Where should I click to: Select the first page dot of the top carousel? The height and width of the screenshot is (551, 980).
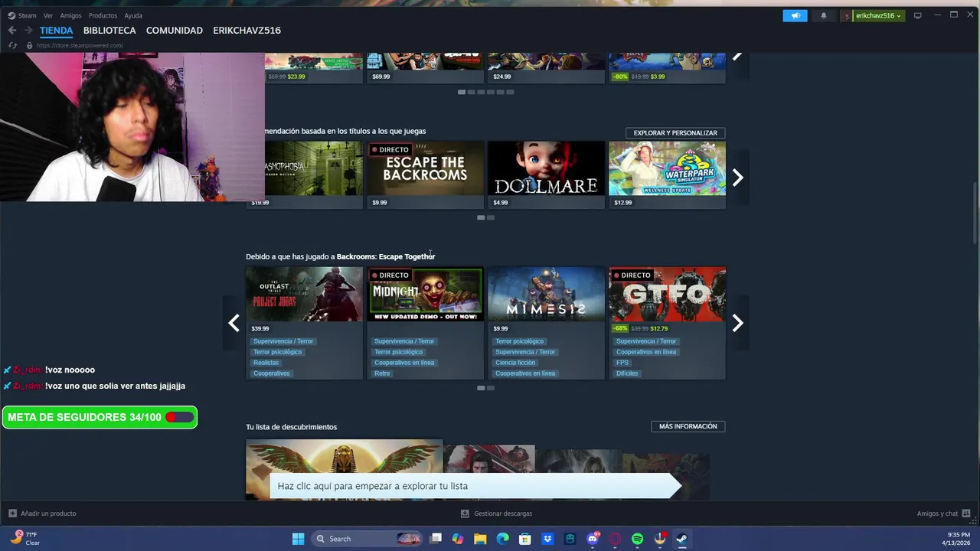462,92
